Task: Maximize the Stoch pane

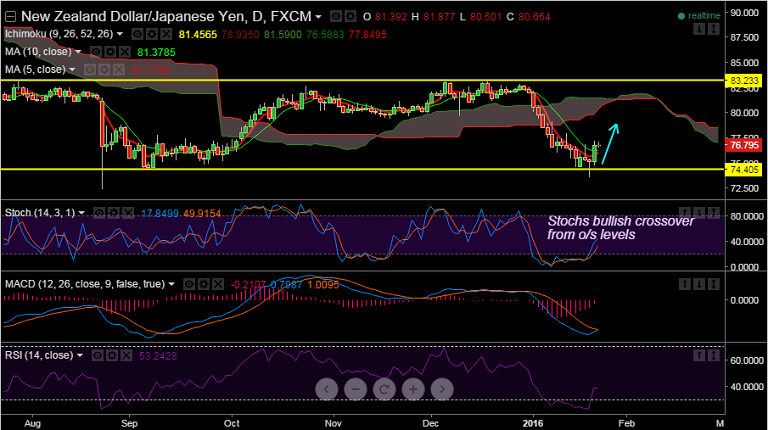Action: (714, 212)
